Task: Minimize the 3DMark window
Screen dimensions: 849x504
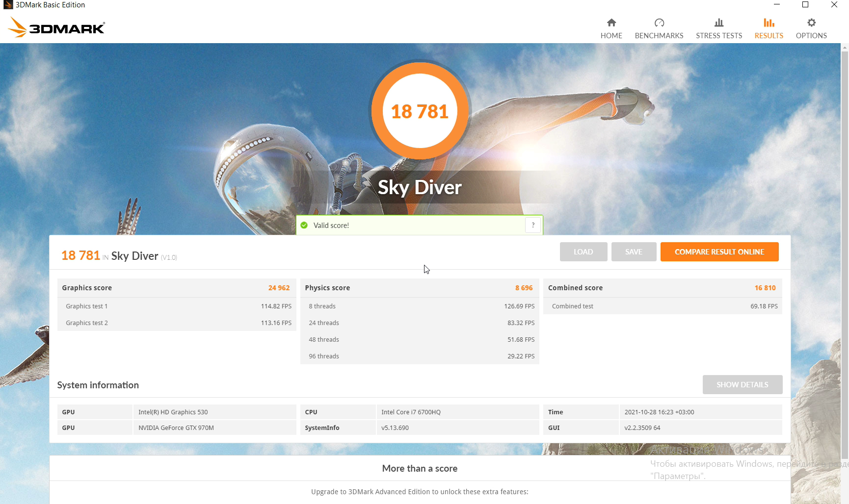Action: coord(777,5)
